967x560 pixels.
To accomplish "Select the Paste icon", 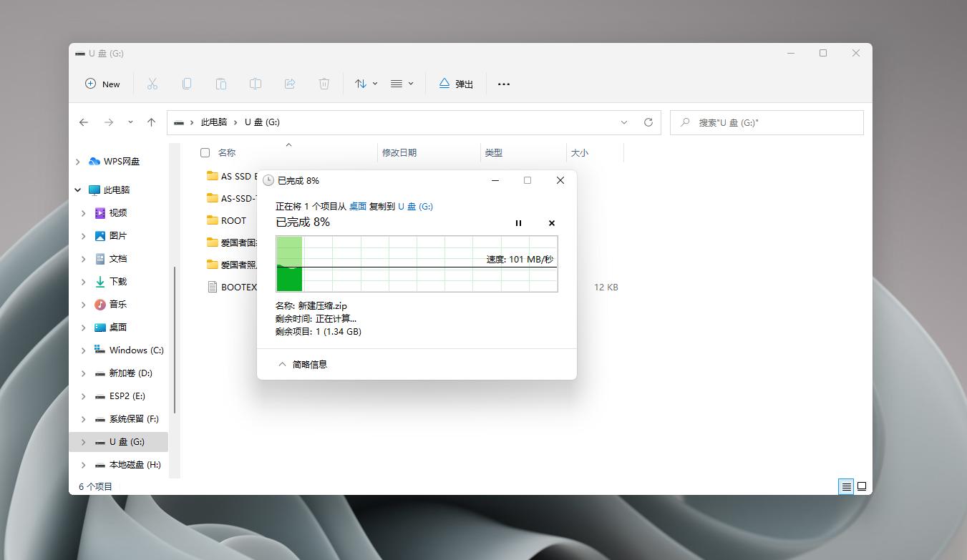I will pos(221,84).
